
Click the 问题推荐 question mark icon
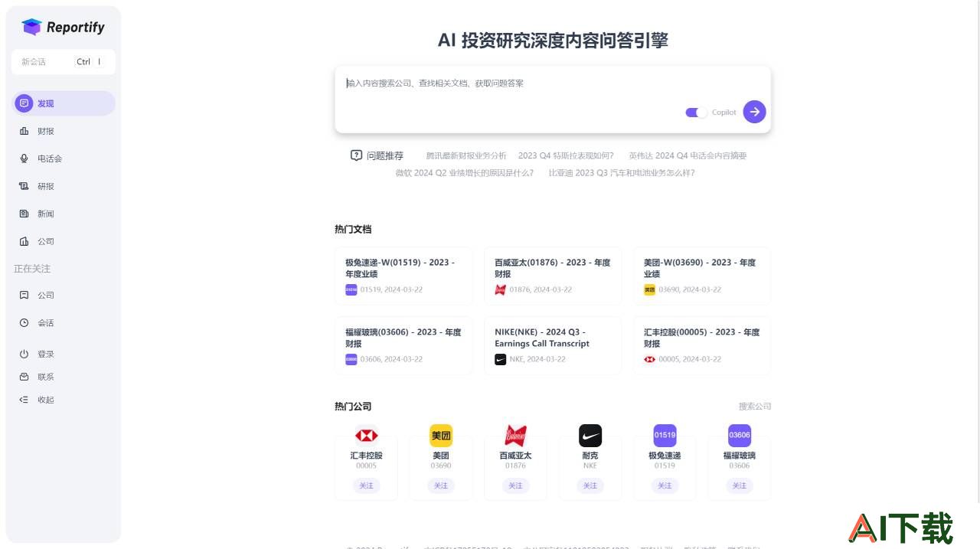[356, 155]
